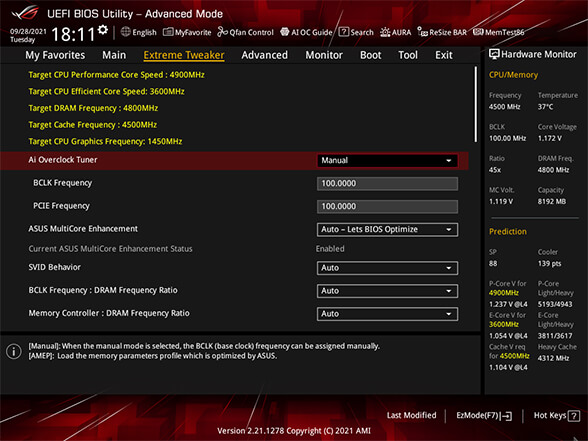
Task: Click the Last Modified button
Action: pyautogui.click(x=411, y=415)
